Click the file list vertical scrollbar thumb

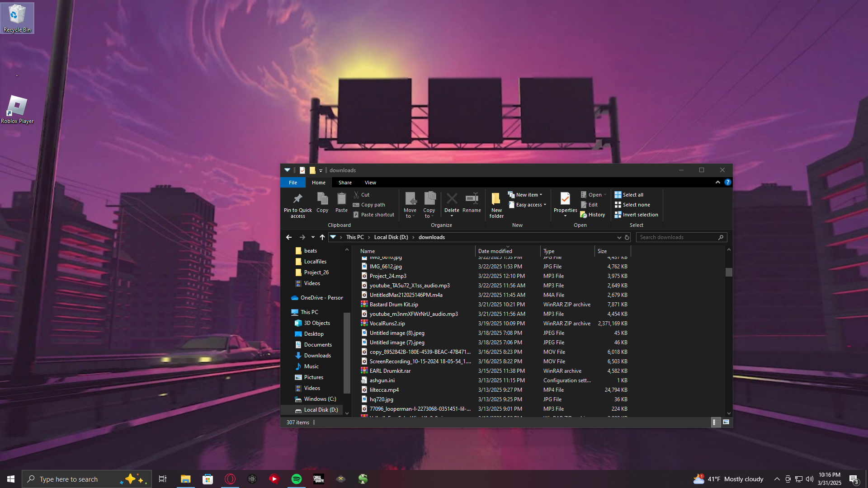coord(728,272)
